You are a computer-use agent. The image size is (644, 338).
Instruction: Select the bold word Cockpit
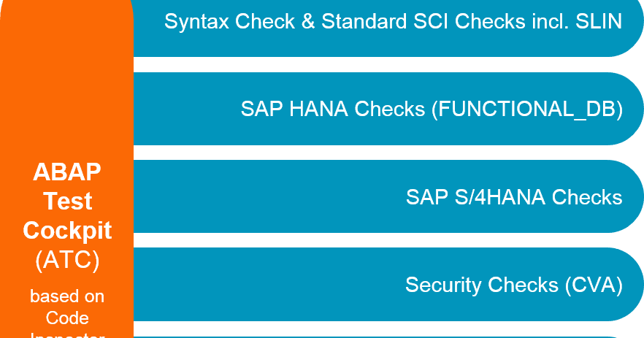tap(67, 231)
